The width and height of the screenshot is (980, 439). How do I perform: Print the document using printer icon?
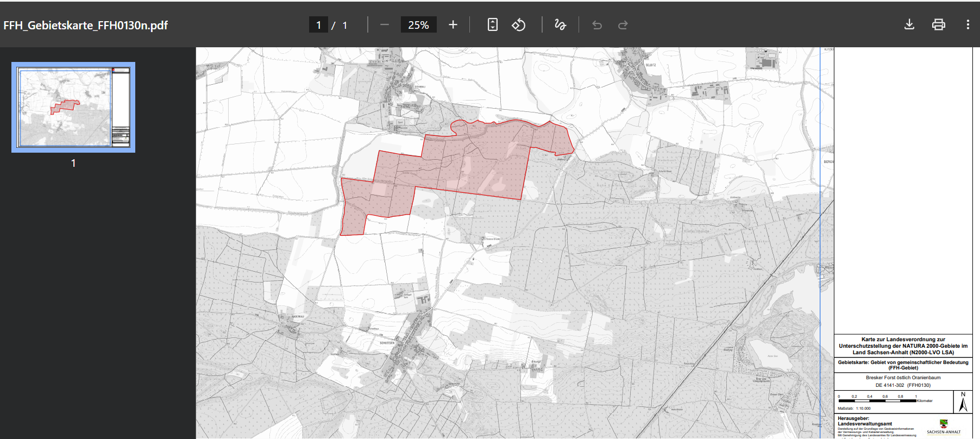pyautogui.click(x=939, y=25)
